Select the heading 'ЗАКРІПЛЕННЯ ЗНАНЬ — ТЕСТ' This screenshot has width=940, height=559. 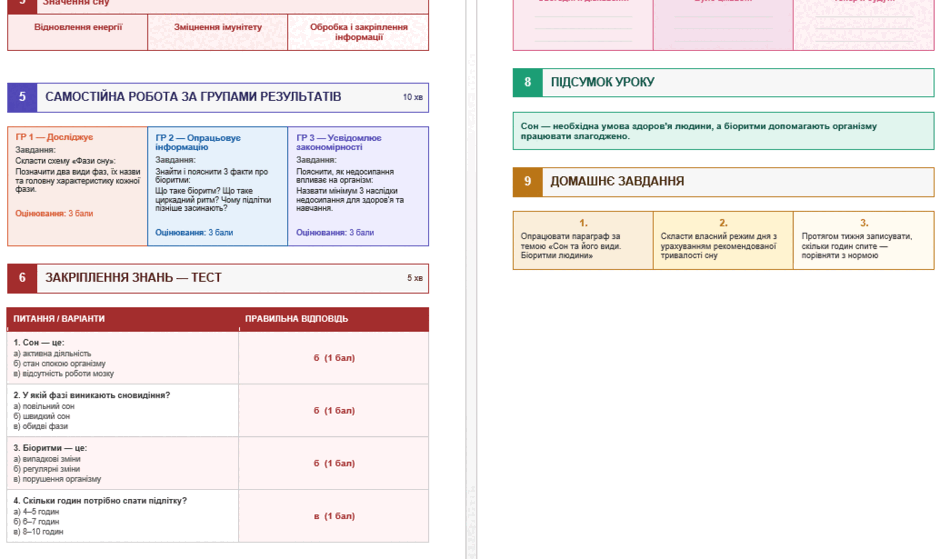click(134, 278)
